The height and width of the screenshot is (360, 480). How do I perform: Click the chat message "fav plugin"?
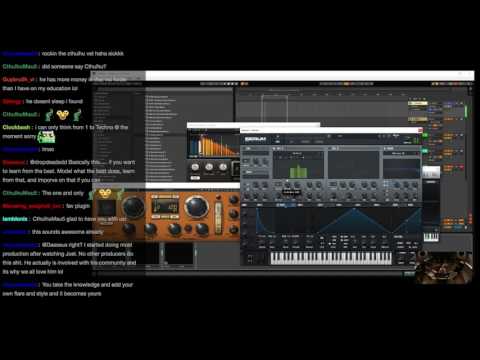click(78, 206)
